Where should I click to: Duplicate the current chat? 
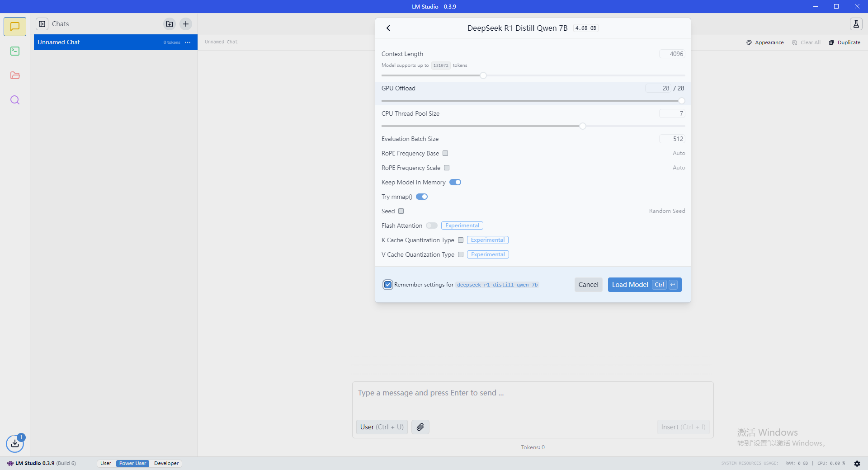point(844,42)
